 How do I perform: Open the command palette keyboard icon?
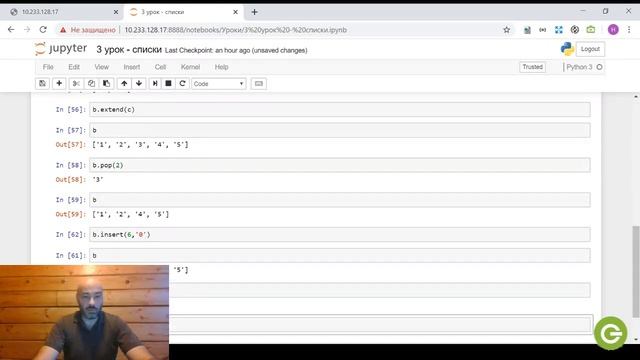258,84
